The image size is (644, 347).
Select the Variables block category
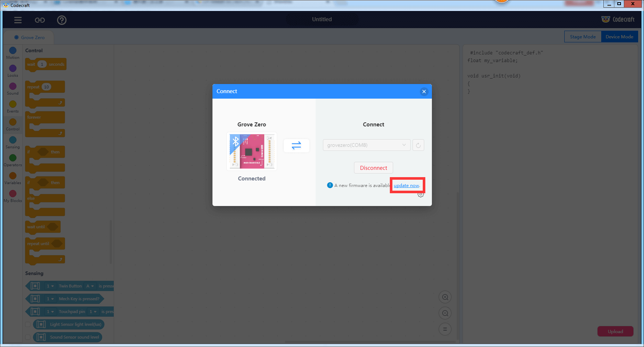(13, 178)
